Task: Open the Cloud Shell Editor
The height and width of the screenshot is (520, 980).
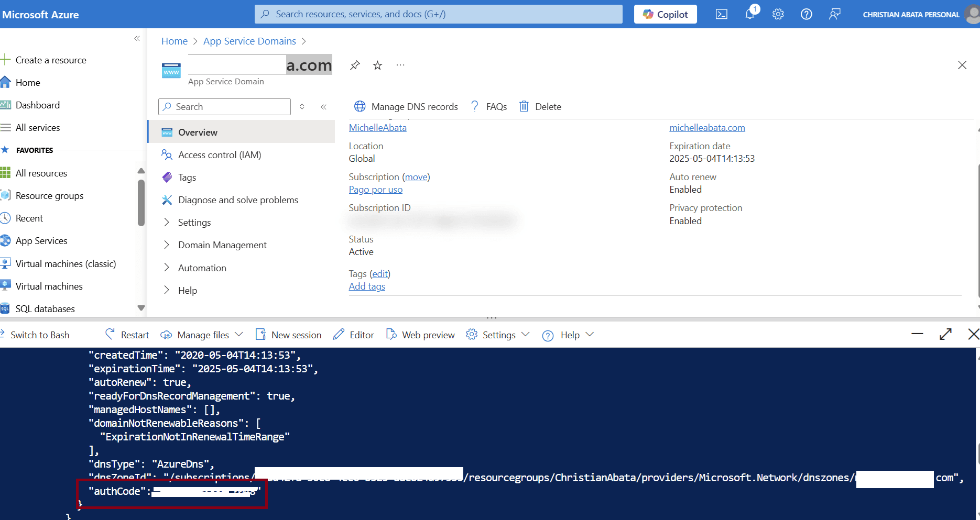Action: (x=354, y=335)
